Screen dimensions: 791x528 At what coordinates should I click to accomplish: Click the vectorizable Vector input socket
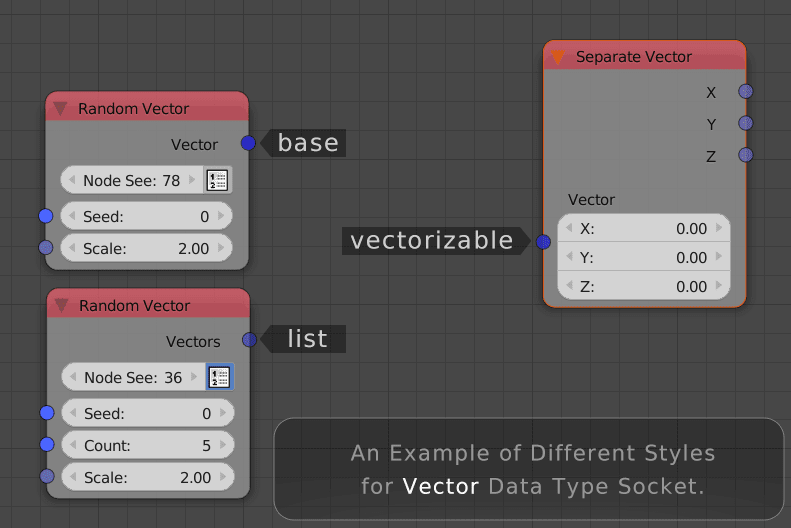point(543,242)
